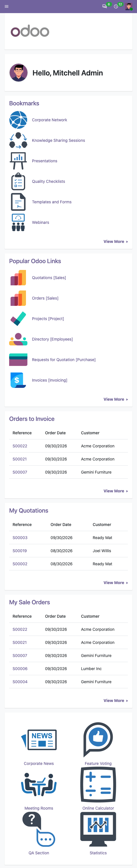The width and height of the screenshot is (137, 868).
Task: Click the Orders Sales app icon
Action: click(18, 298)
